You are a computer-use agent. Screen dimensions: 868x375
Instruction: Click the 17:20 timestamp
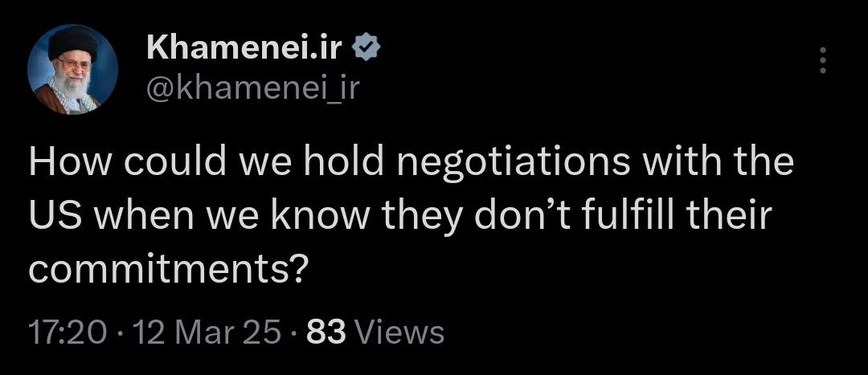click(67, 332)
